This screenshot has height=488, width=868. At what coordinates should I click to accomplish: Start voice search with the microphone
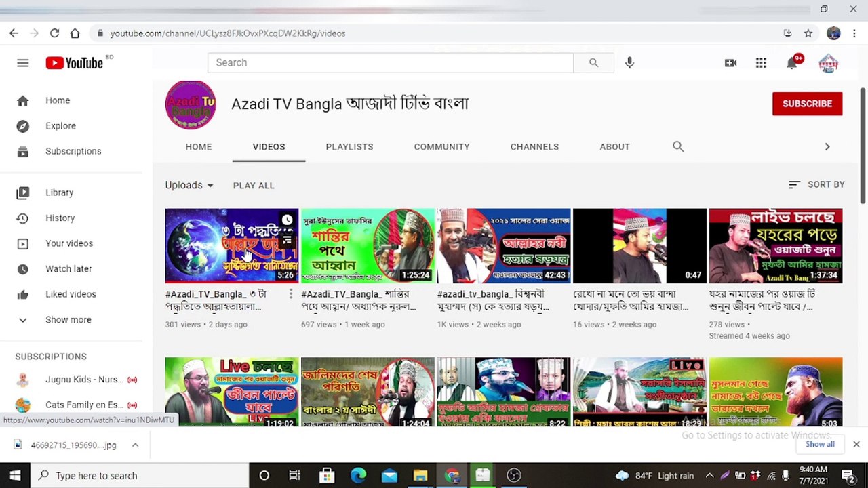(629, 62)
